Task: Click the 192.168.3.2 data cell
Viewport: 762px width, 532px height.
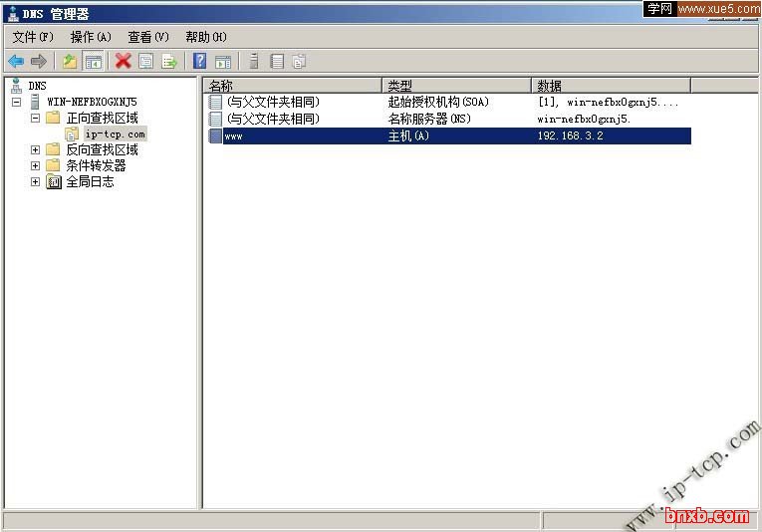Action: 570,135
